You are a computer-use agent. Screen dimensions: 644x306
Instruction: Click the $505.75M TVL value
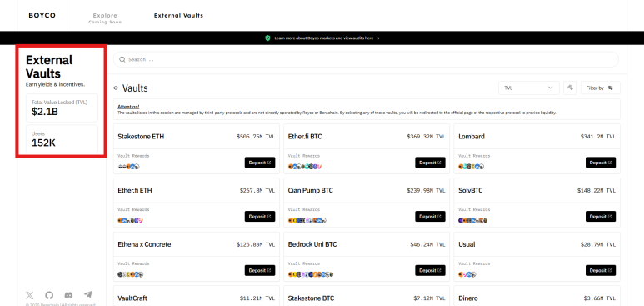tap(256, 137)
